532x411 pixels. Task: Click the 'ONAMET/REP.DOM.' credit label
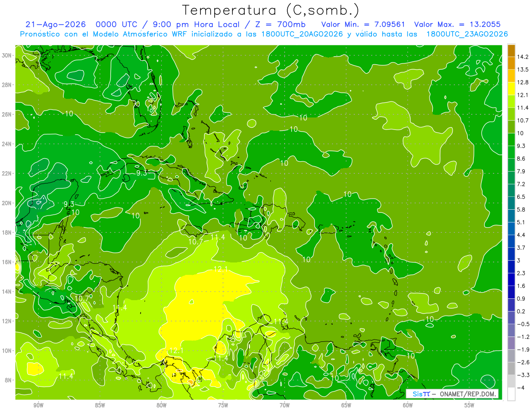click(468, 394)
